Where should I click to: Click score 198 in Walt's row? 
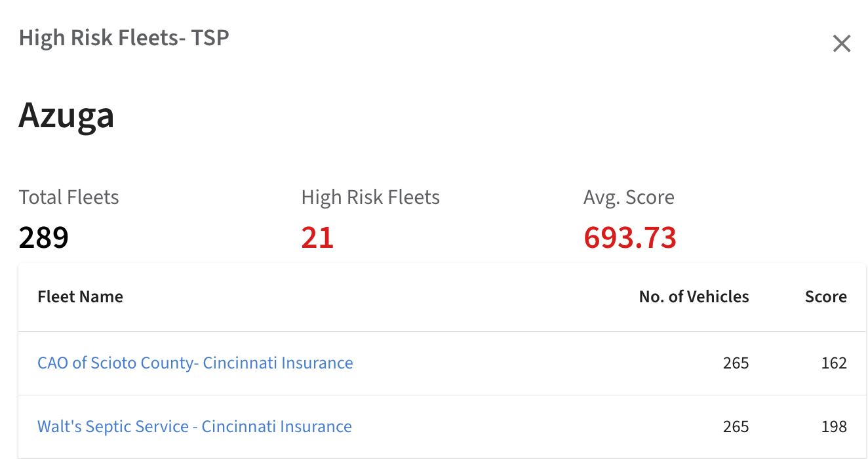[834, 426]
